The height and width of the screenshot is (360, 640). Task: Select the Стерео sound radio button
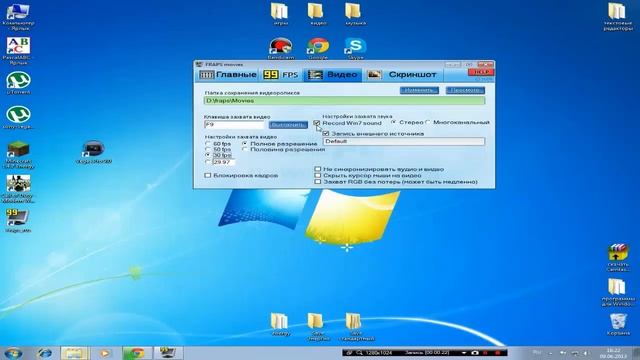393,122
